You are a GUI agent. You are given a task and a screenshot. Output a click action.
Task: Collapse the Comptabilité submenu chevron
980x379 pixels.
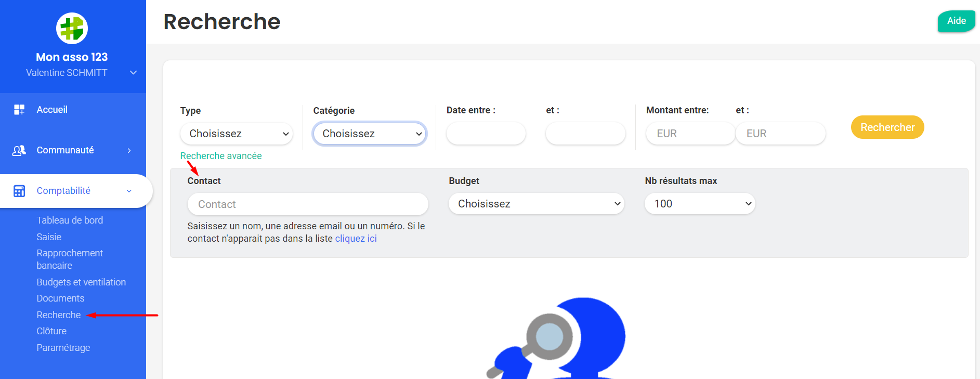[129, 191]
